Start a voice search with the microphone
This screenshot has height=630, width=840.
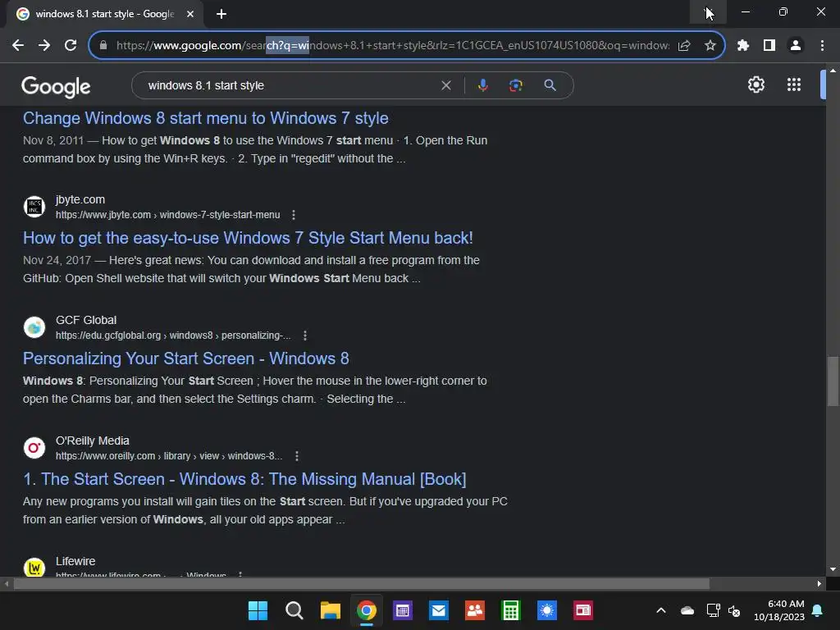(482, 85)
